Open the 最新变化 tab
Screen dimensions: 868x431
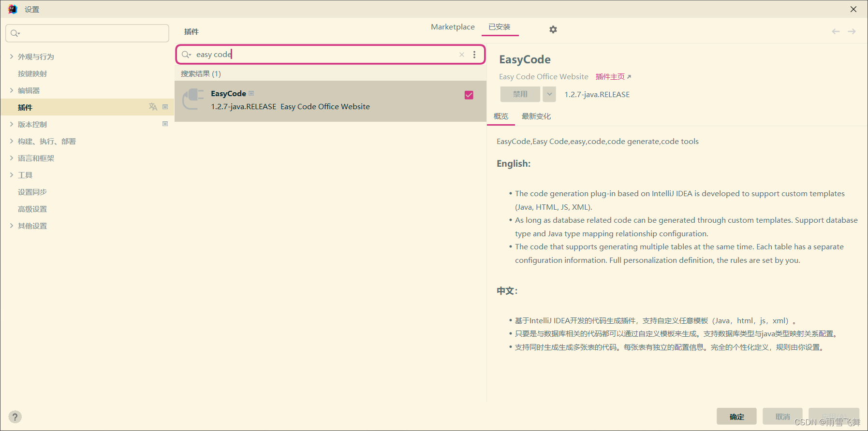point(536,116)
